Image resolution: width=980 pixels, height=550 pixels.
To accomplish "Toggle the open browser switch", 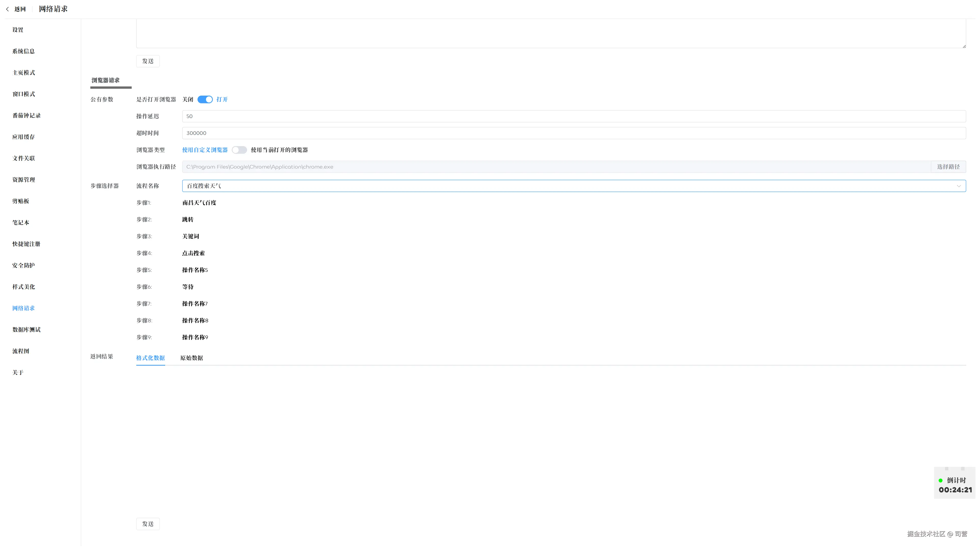I will [205, 100].
